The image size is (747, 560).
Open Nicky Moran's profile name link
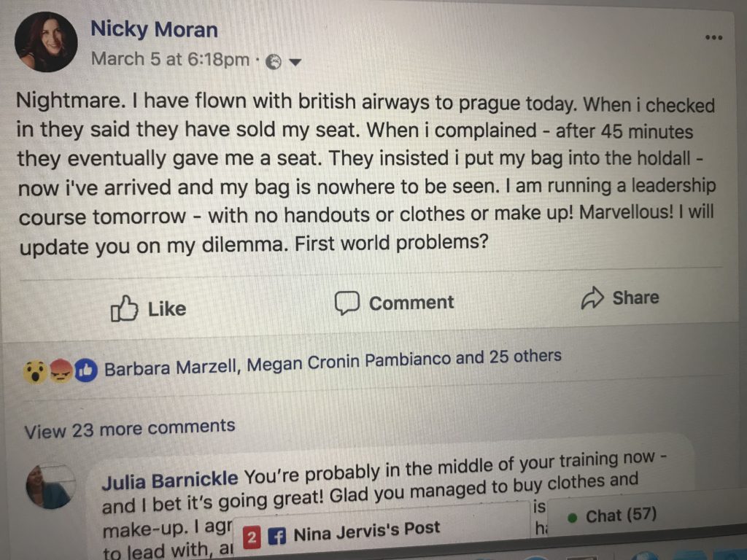[154, 29]
